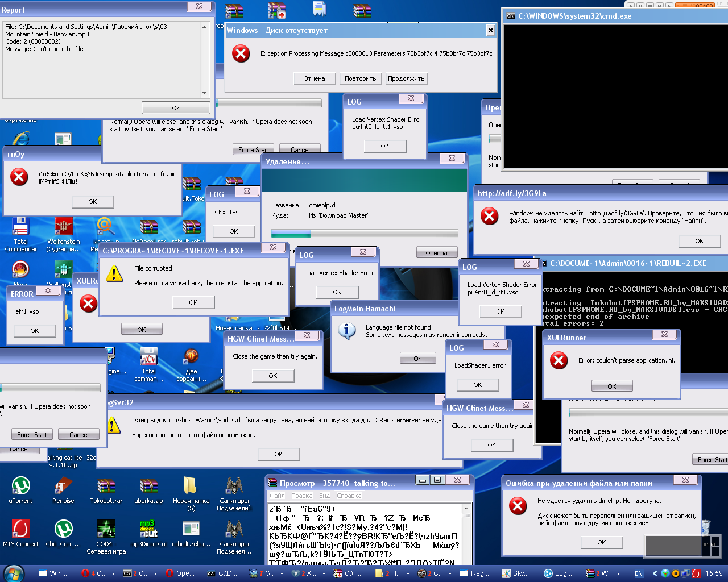This screenshot has width=728, height=582.
Task: Expand the '2 X...' taskbar group
Action: pos(324,573)
